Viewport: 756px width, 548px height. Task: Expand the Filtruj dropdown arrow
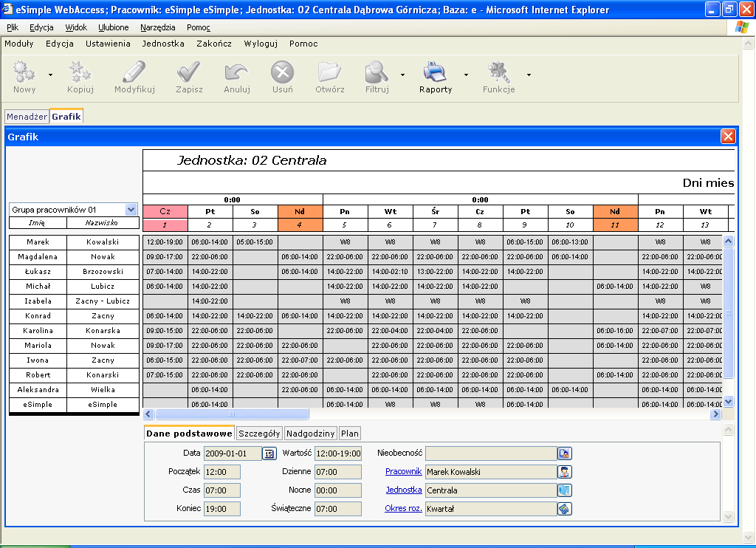click(402, 75)
